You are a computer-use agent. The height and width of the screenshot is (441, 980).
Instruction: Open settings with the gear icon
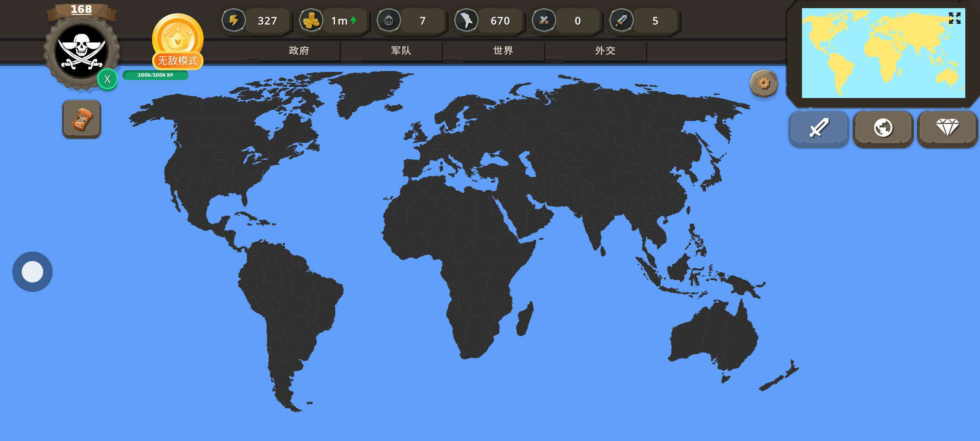[x=764, y=84]
